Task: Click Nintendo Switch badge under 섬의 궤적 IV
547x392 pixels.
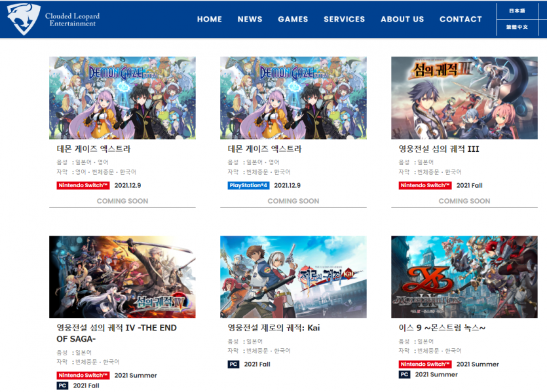Action: click(83, 375)
